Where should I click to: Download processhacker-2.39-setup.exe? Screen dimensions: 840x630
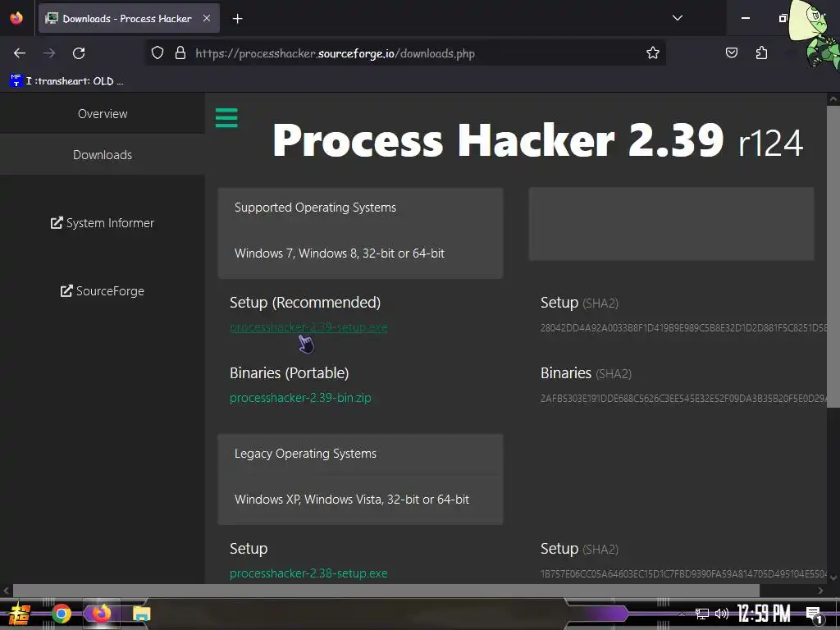click(x=308, y=327)
